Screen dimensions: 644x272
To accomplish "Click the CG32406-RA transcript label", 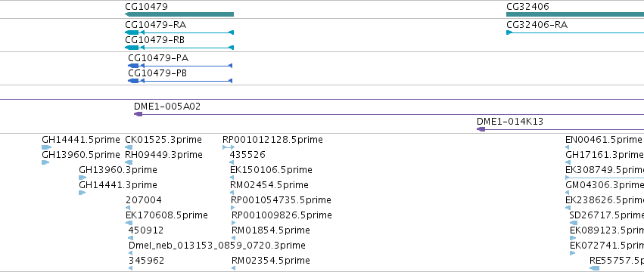I will point(537,25).
